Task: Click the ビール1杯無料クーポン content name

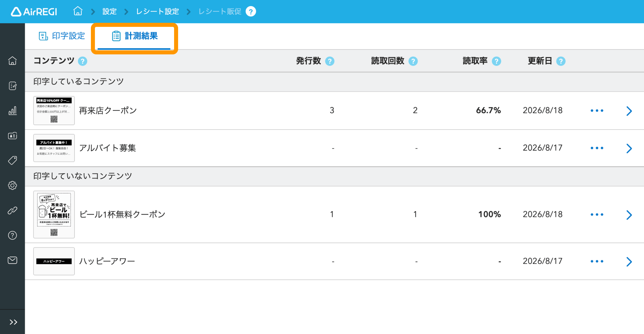Action: click(122, 214)
